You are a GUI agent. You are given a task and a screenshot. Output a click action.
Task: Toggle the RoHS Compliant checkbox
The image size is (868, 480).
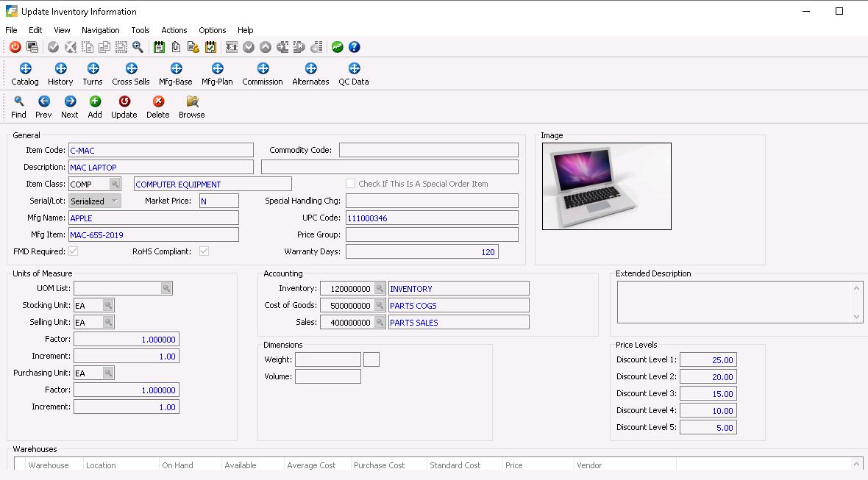[x=204, y=251]
